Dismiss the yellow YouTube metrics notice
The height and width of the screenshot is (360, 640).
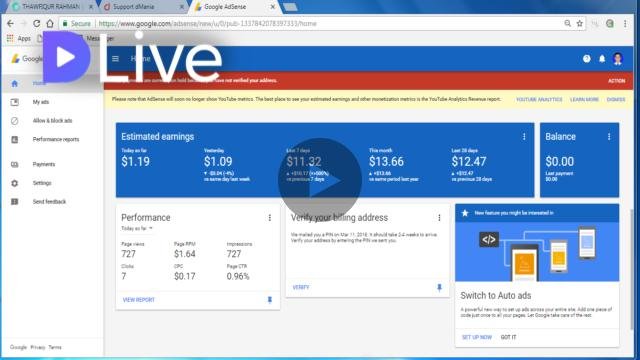[616, 100]
